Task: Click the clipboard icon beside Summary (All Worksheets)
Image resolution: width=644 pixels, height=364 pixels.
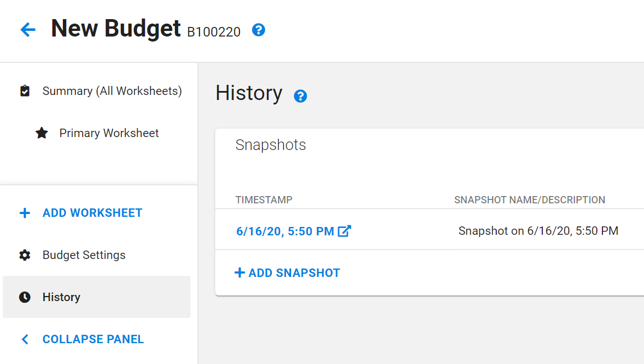Action: coord(25,90)
